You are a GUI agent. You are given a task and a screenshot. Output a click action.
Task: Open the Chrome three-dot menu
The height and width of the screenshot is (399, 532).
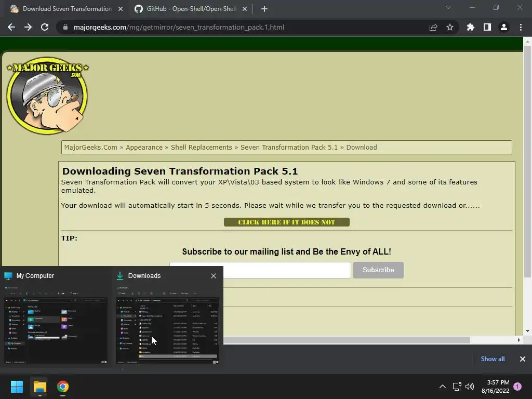tap(521, 27)
